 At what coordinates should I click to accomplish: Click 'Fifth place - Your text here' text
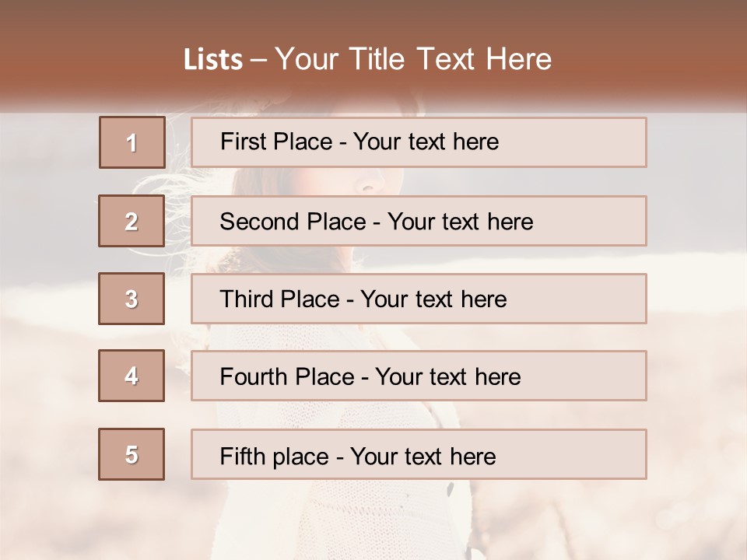(358, 457)
